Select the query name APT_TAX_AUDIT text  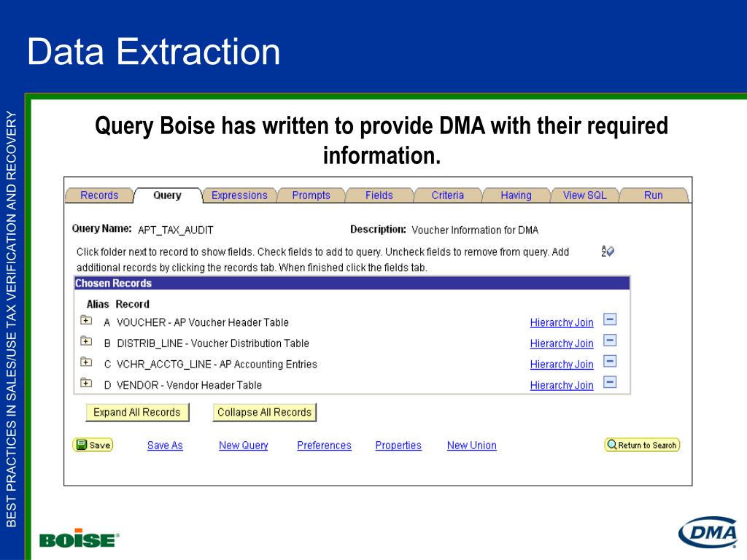pyautogui.click(x=175, y=230)
